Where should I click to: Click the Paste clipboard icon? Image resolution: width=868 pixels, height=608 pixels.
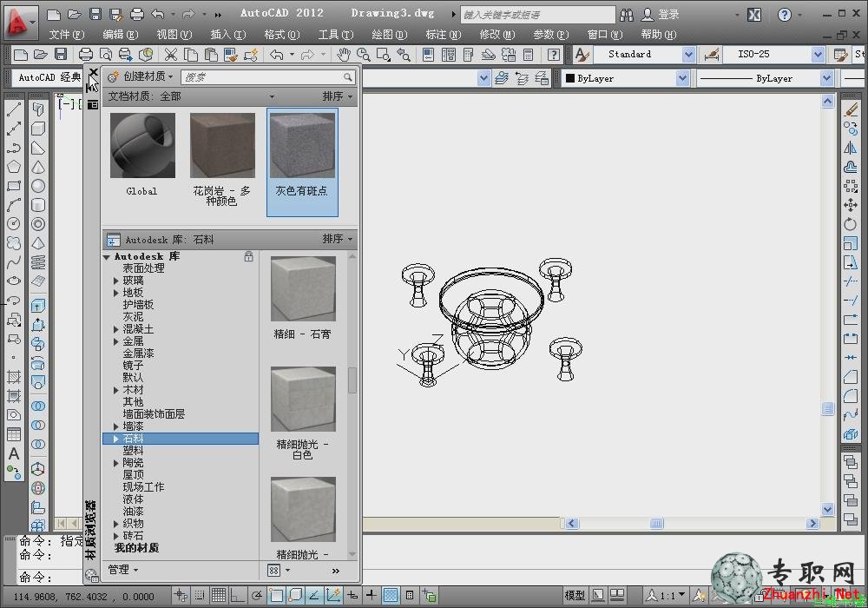(x=211, y=54)
